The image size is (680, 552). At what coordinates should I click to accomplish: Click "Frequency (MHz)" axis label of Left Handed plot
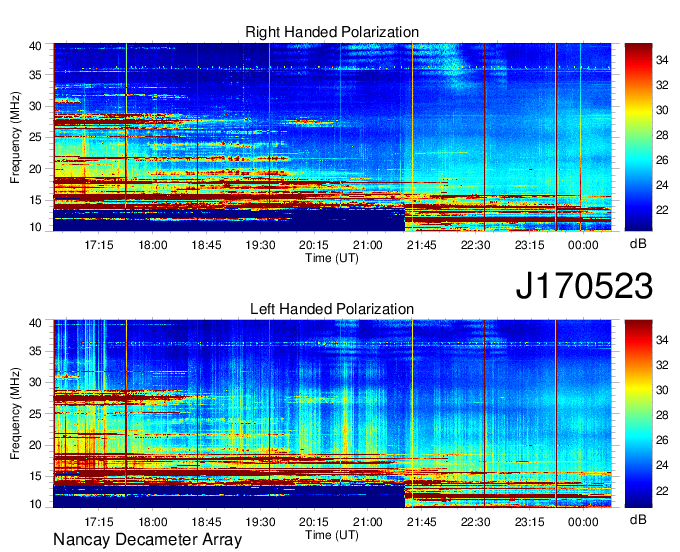(15, 414)
